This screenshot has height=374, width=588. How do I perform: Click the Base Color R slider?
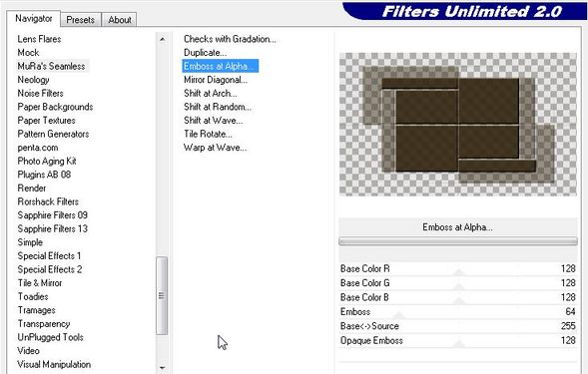[x=457, y=269]
